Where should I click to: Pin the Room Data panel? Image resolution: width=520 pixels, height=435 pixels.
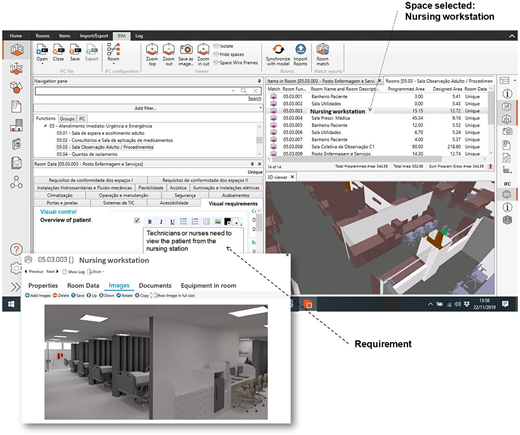click(252, 164)
